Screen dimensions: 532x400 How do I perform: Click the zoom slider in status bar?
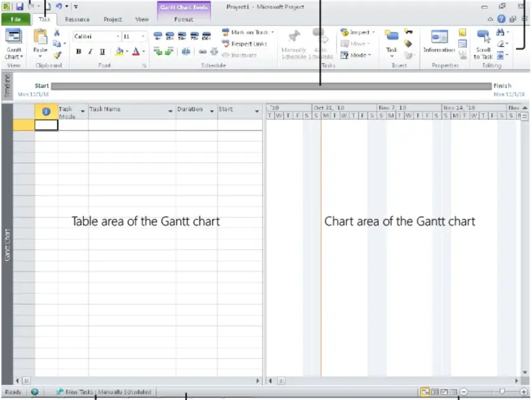[502, 392]
